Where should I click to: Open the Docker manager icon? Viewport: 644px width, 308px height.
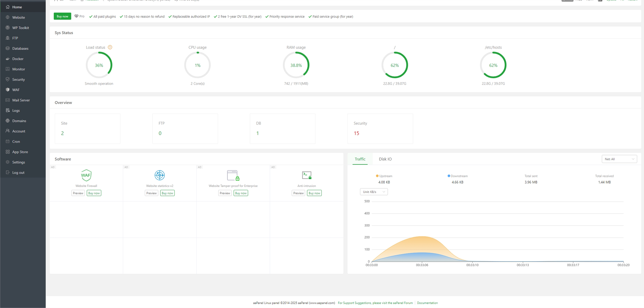tap(7, 59)
